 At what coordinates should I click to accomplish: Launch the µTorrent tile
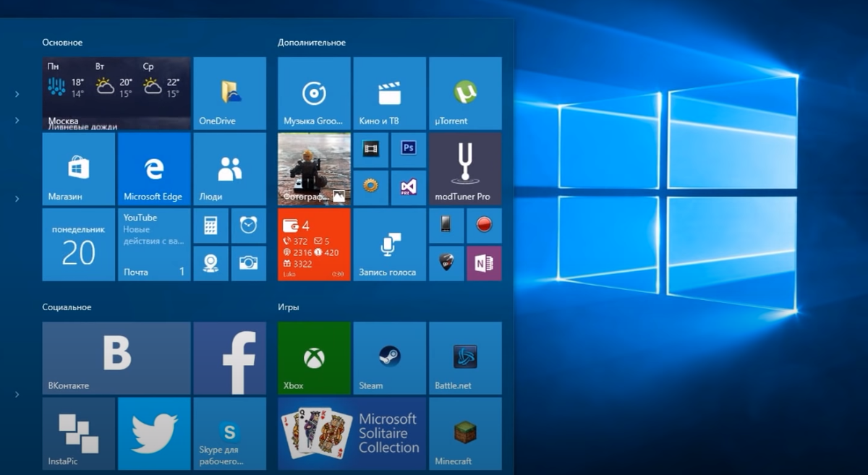pos(465,93)
